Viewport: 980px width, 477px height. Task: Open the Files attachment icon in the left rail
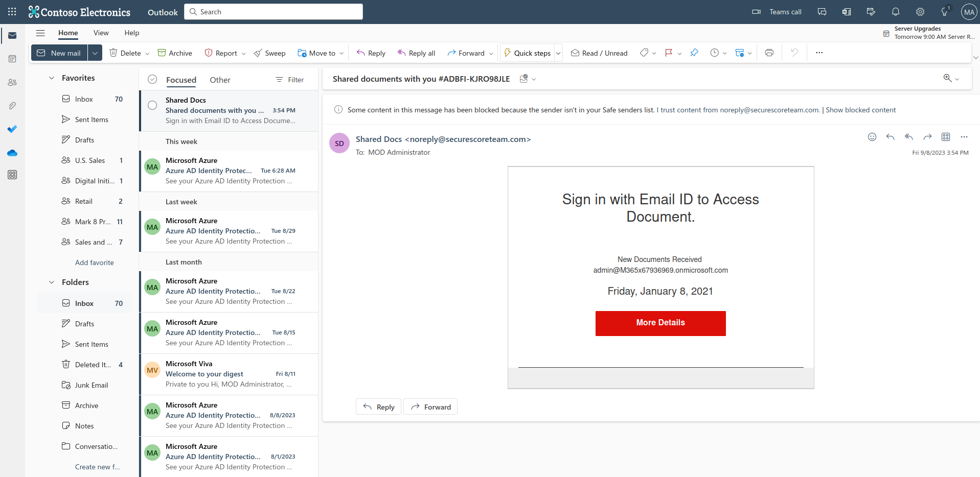point(12,106)
